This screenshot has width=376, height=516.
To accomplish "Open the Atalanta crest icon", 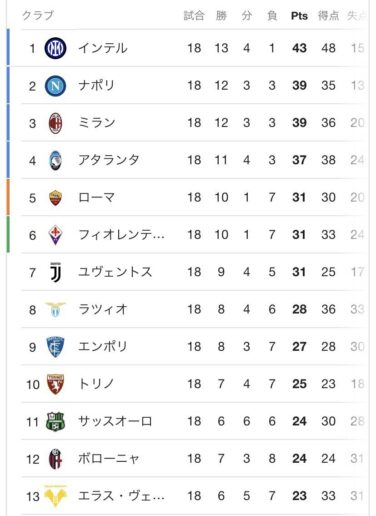I will (55, 160).
